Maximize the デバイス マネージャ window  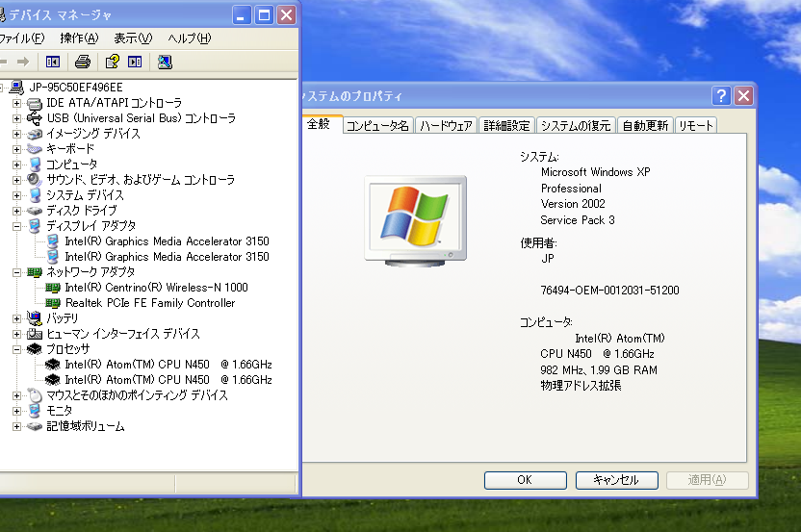click(264, 15)
